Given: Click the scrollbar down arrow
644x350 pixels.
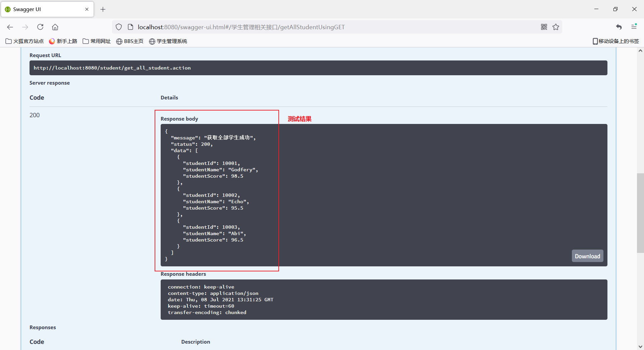Looking at the screenshot, I should 640,347.
